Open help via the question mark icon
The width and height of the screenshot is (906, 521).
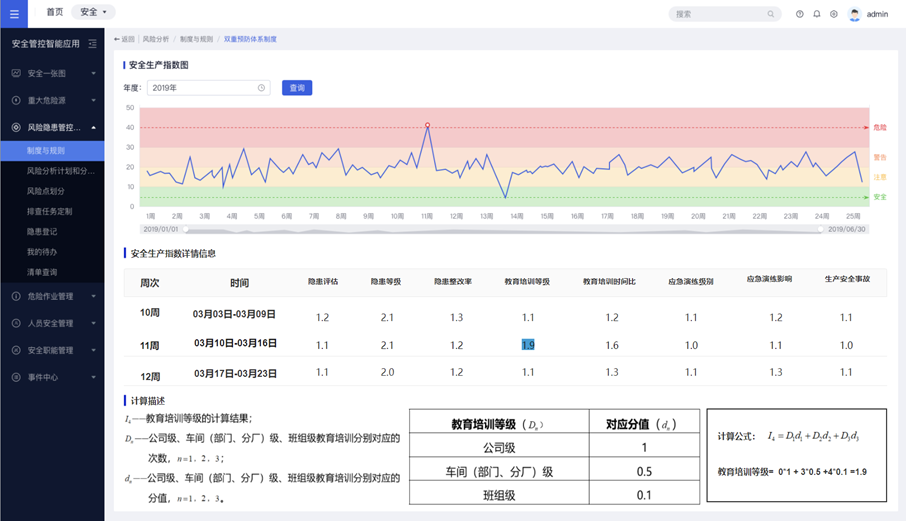pyautogui.click(x=800, y=14)
